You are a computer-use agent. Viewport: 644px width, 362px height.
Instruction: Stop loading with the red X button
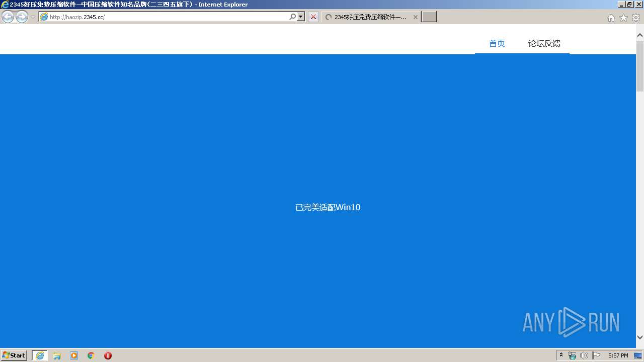[x=313, y=17]
